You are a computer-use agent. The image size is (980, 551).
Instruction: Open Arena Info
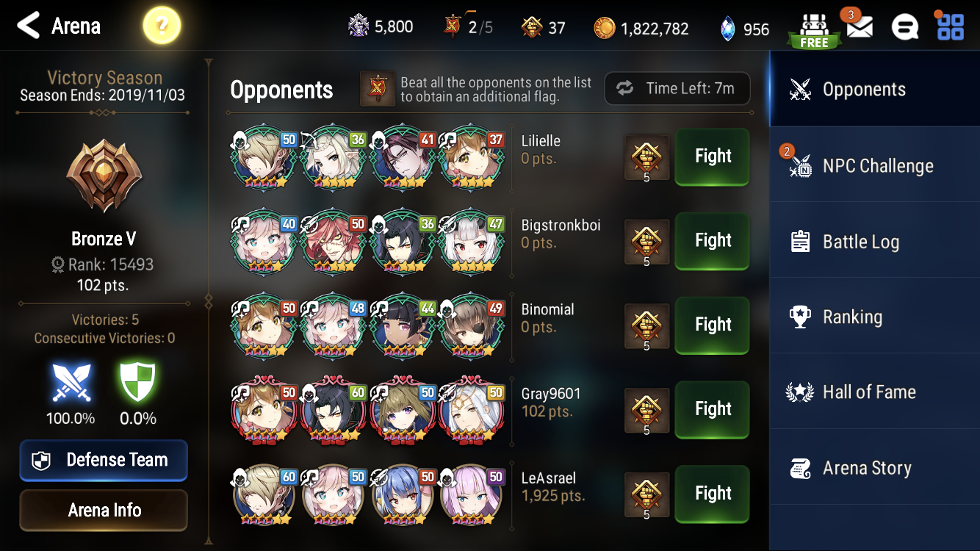(x=104, y=510)
